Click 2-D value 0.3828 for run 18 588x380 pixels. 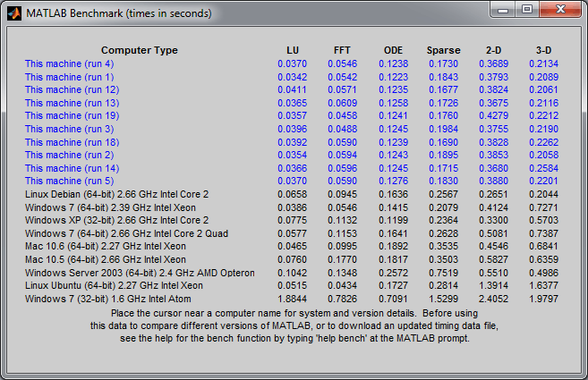(x=493, y=142)
